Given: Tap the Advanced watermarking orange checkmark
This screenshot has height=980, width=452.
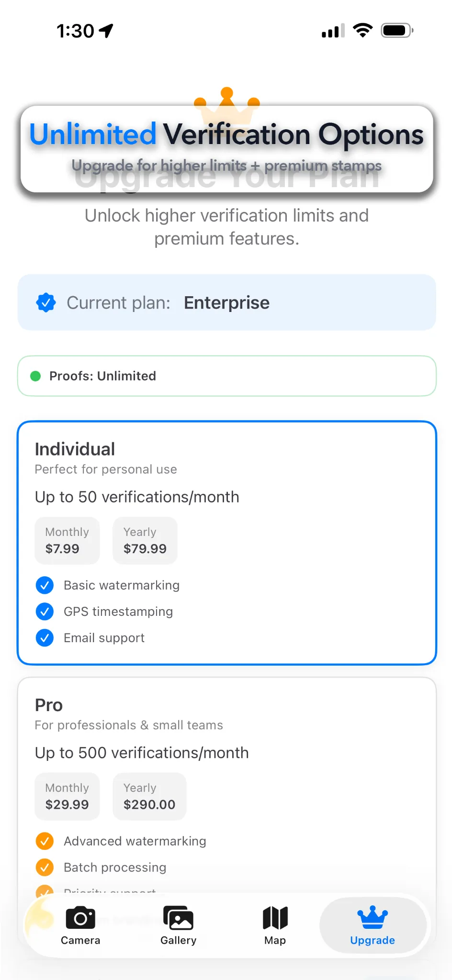Looking at the screenshot, I should click(45, 841).
